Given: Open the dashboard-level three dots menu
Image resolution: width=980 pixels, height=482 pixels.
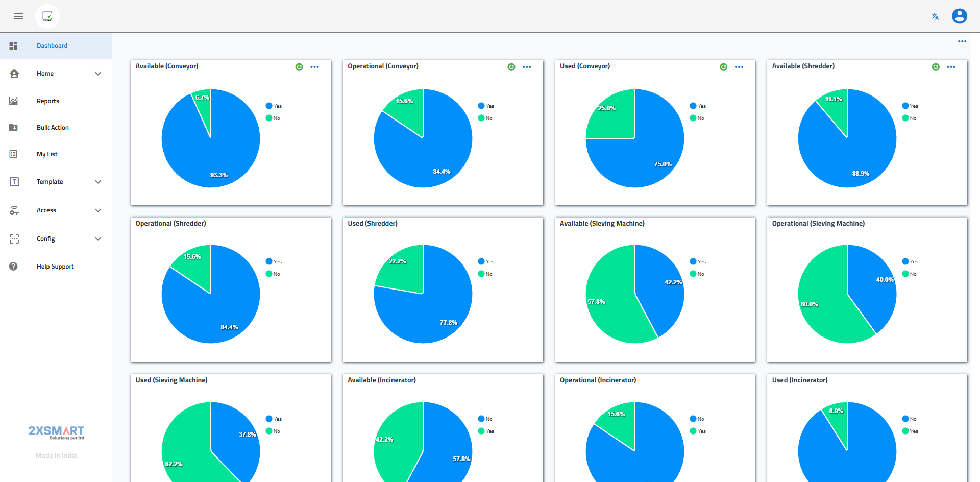Looking at the screenshot, I should point(962,41).
